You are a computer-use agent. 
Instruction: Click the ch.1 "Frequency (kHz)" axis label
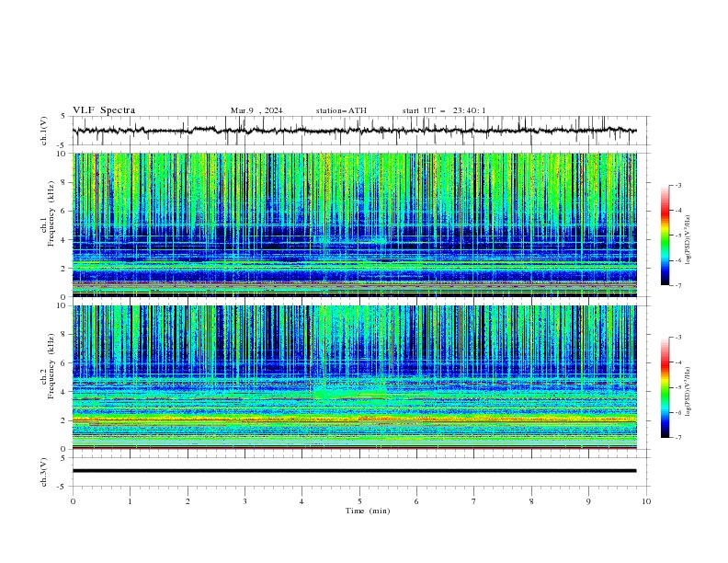click(51, 214)
